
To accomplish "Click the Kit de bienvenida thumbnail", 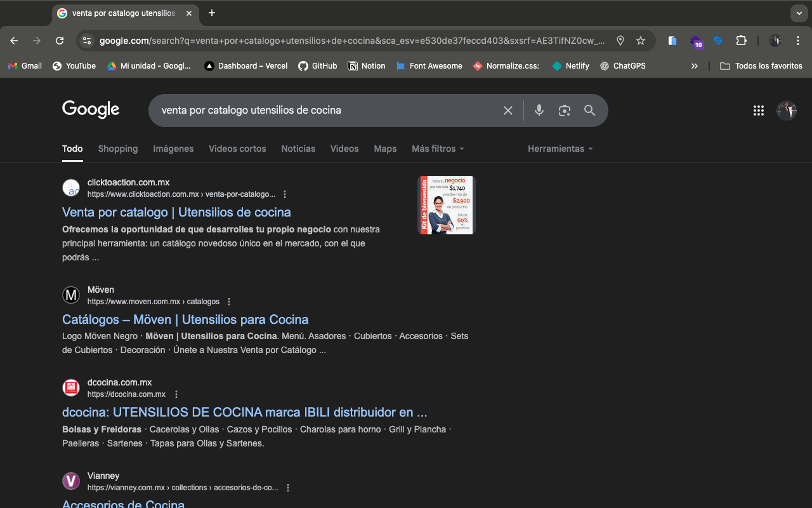I will click(x=446, y=205).
